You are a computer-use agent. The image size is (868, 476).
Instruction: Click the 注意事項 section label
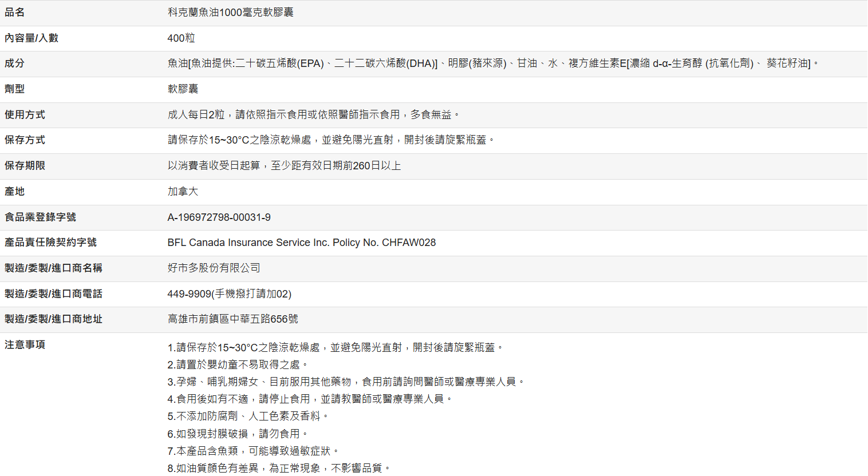[x=25, y=345]
